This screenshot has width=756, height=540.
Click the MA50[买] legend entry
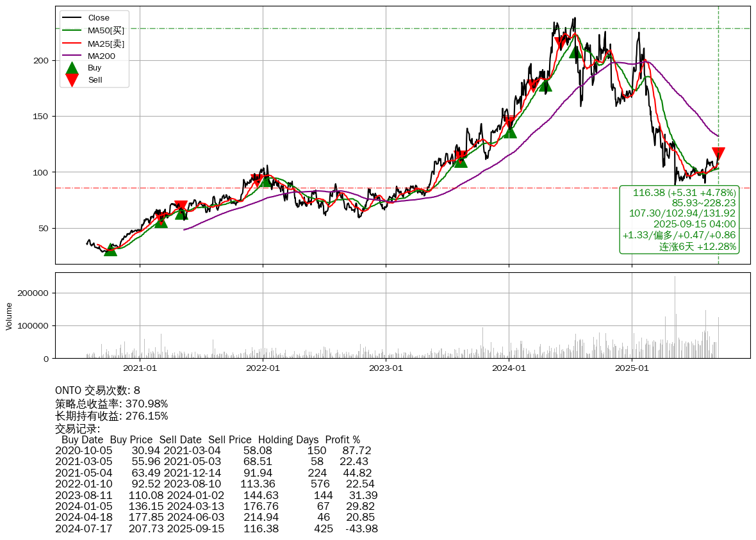pos(106,31)
